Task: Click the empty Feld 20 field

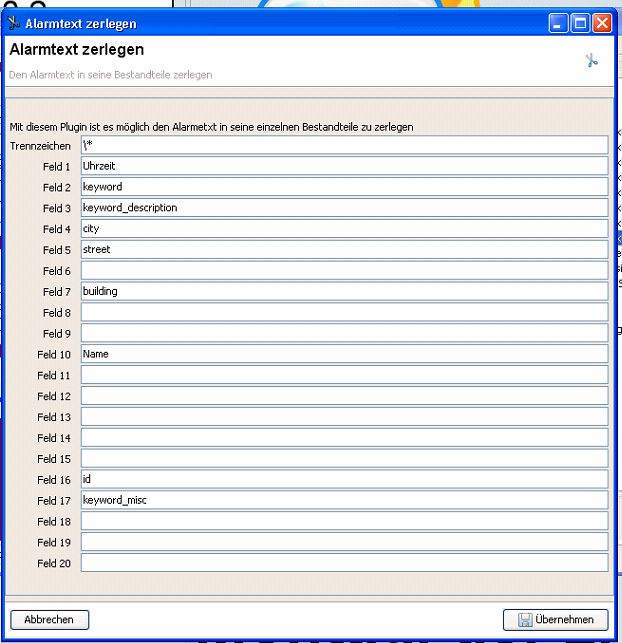Action: pyautogui.click(x=344, y=563)
